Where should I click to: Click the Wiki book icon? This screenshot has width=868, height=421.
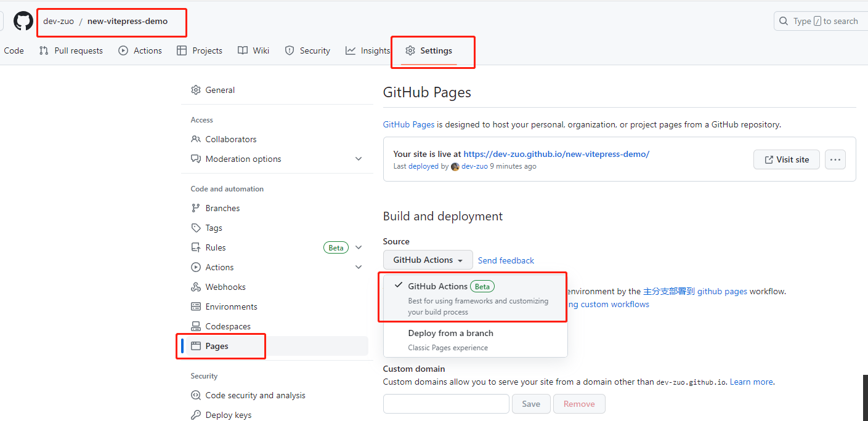point(243,50)
